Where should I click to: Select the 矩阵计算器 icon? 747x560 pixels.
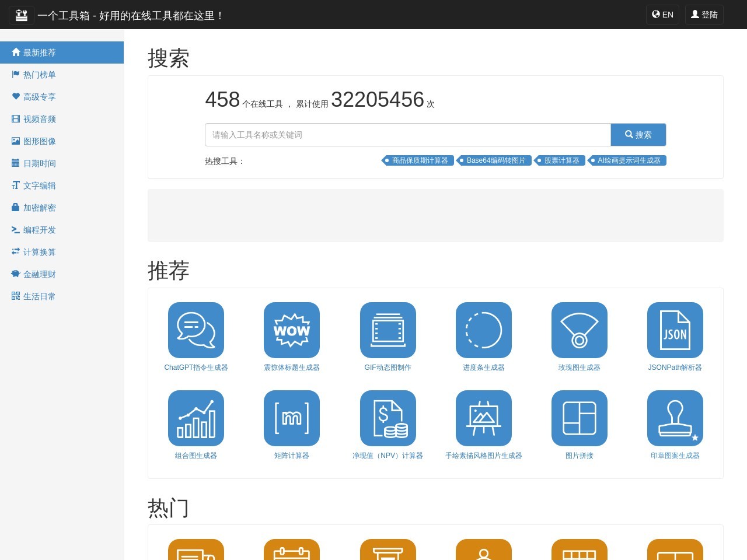click(x=292, y=418)
